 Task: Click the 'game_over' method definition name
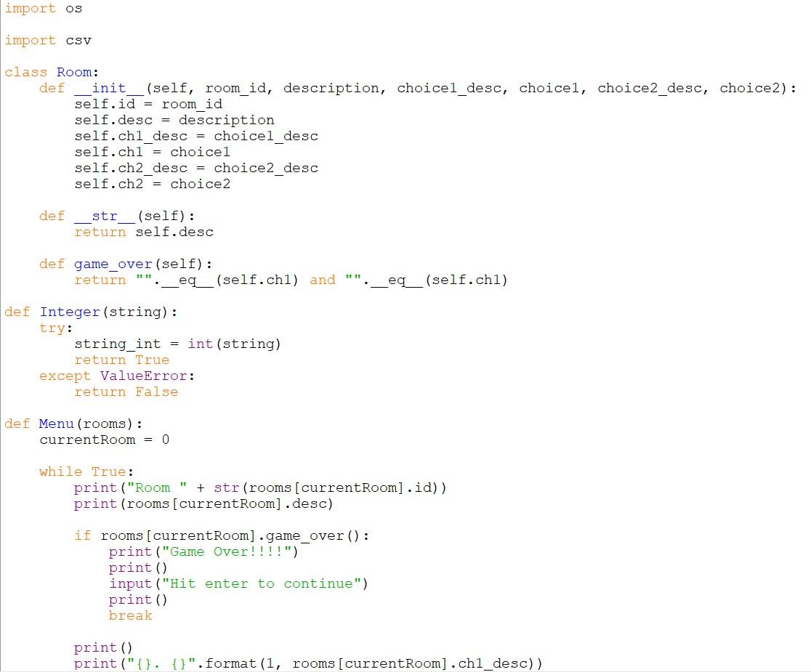[113, 264]
